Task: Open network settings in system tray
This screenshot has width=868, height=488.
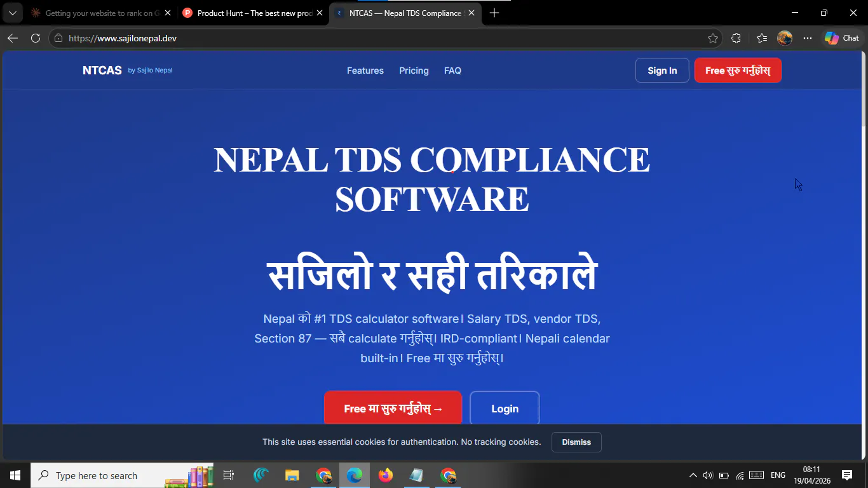Action: 740,475
